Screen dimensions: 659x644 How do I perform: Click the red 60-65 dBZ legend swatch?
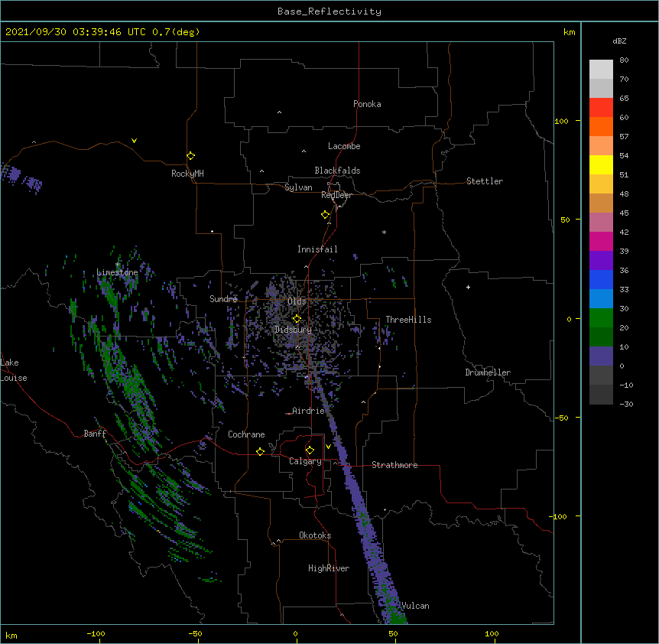pyautogui.click(x=601, y=107)
